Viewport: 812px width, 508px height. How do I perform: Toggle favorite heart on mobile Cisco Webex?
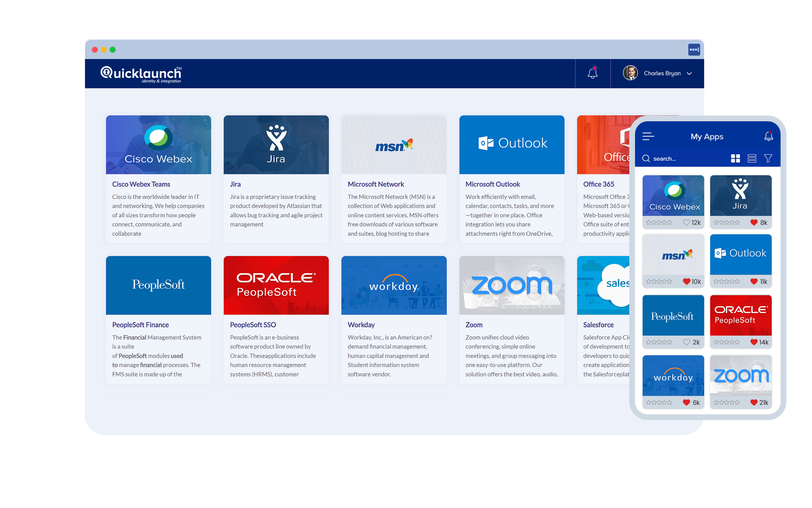tap(686, 223)
